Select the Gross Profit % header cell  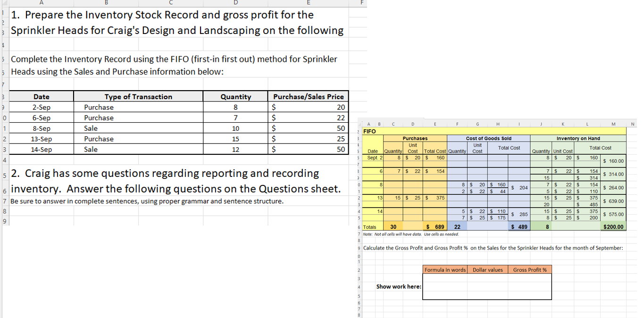[x=530, y=269]
